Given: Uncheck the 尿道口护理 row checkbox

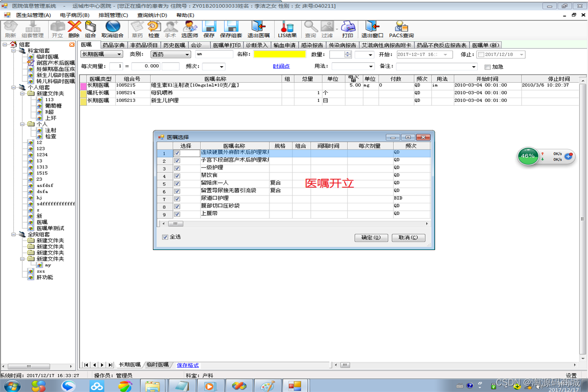Looking at the screenshot, I should tap(177, 199).
